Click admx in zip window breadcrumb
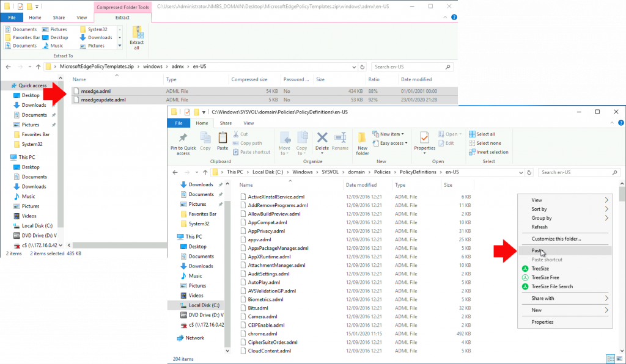The width and height of the screenshot is (626, 364). pos(178,67)
